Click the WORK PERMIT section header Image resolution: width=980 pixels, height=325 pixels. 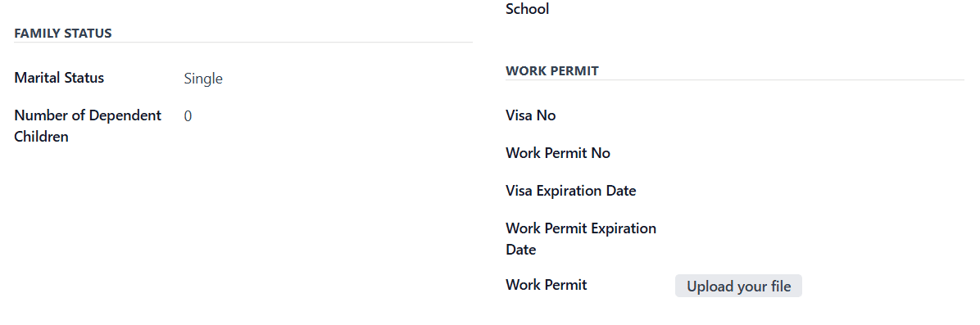click(552, 70)
